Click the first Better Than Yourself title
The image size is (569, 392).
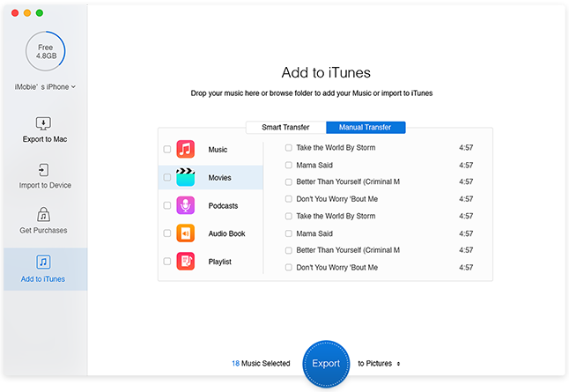(348, 181)
